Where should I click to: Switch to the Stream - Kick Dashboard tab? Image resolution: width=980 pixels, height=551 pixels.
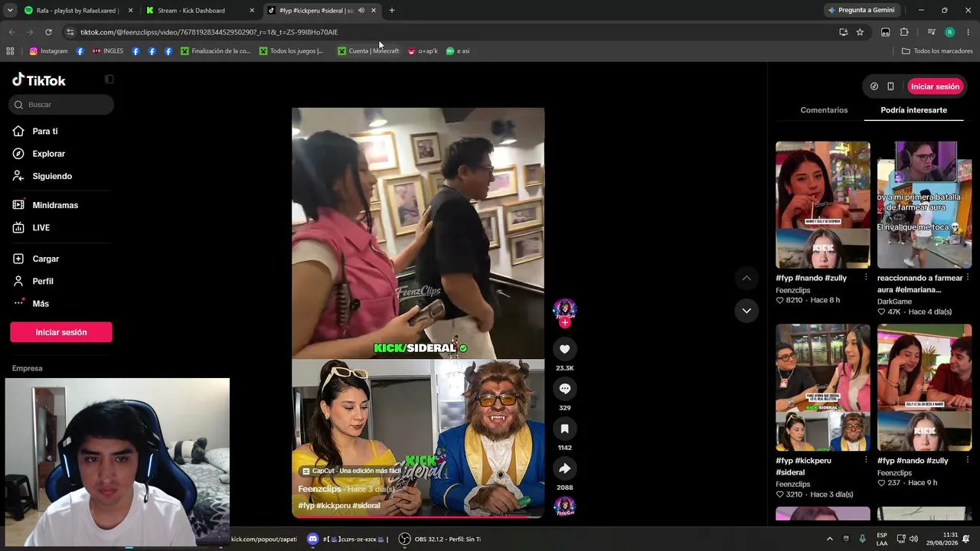click(200, 11)
